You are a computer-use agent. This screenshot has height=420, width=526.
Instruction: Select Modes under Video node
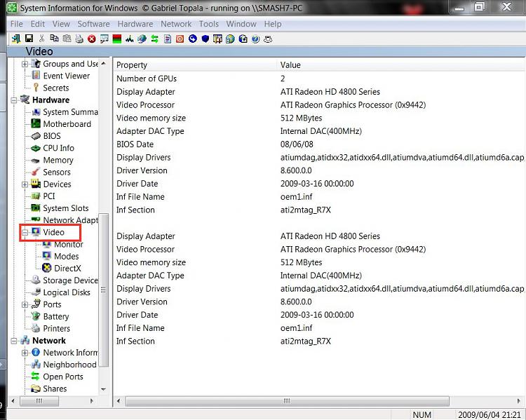click(x=67, y=257)
